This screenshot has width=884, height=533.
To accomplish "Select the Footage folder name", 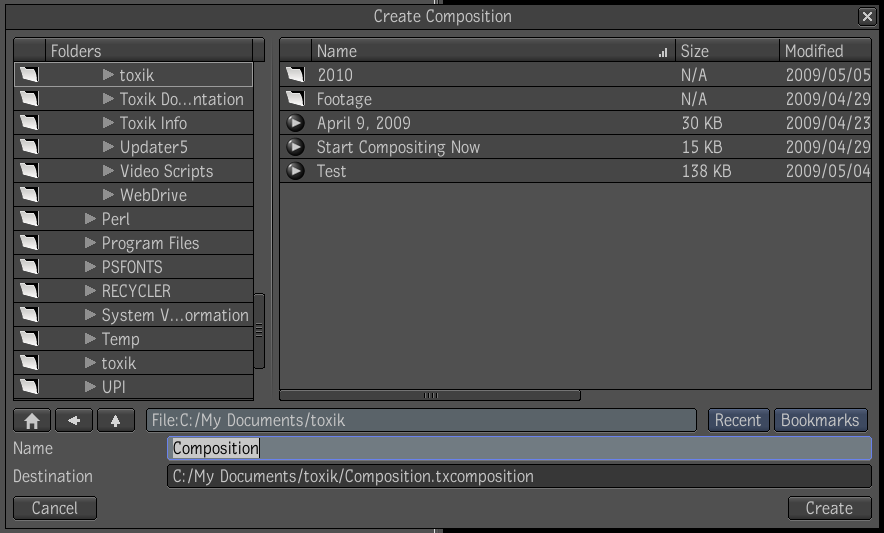I will (x=344, y=99).
